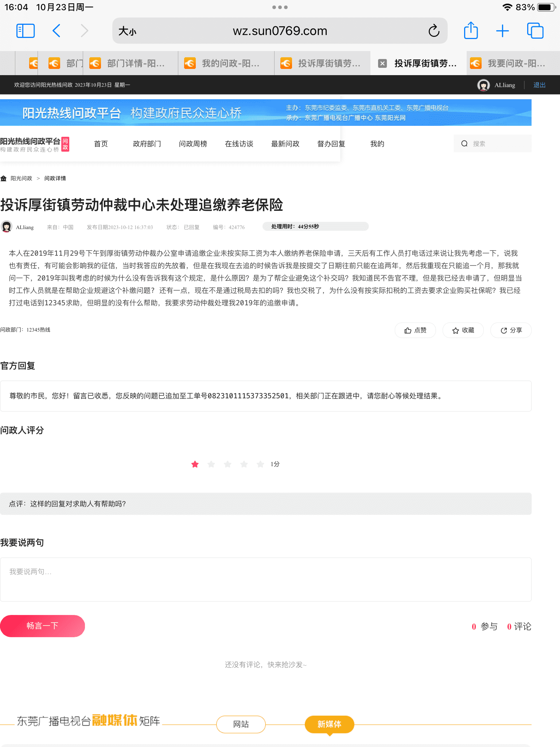Go back using the back arrow
The image size is (560, 747).
(57, 31)
